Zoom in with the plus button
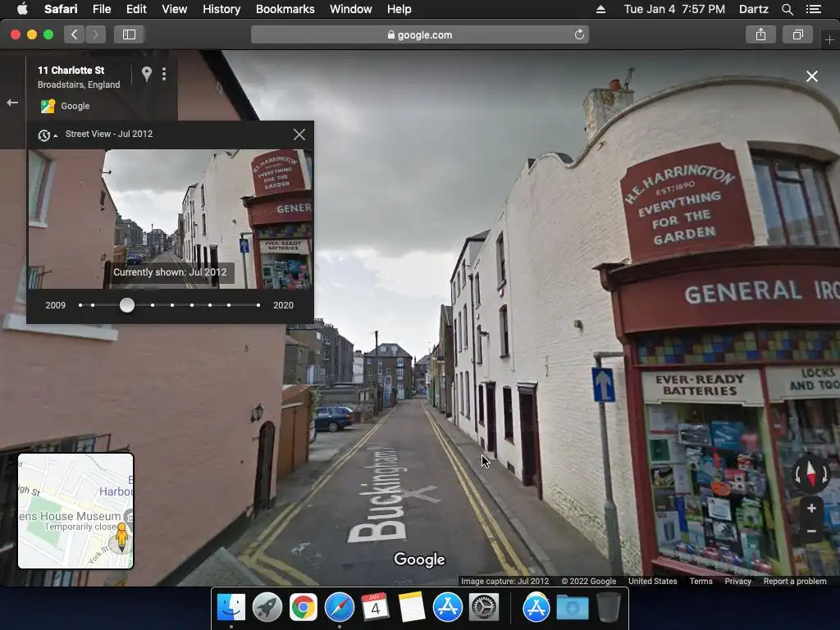The image size is (840, 630). pyautogui.click(x=811, y=508)
